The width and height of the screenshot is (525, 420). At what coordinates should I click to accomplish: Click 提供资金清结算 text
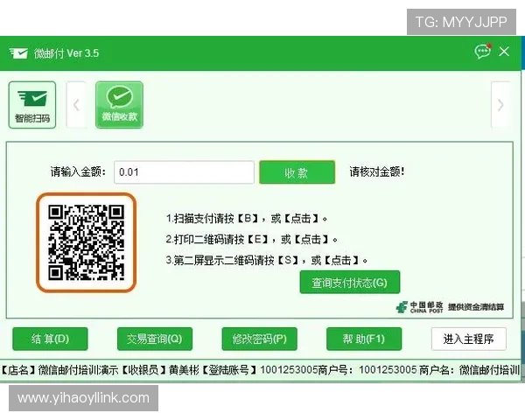click(476, 307)
